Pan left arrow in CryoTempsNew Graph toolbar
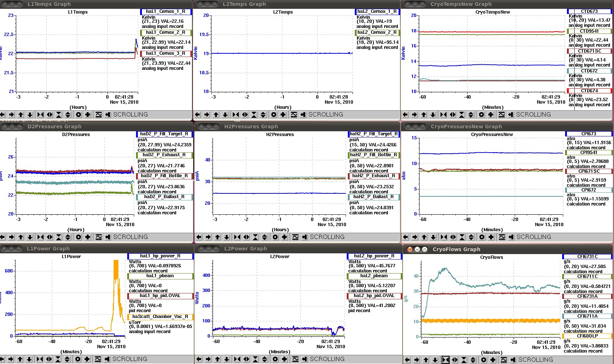 tap(405, 115)
